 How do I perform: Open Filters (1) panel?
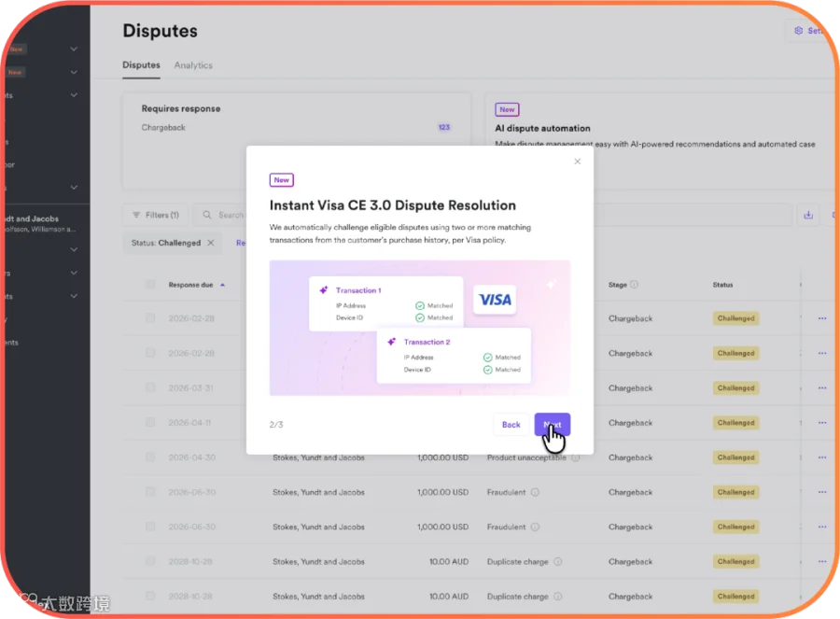pos(155,215)
